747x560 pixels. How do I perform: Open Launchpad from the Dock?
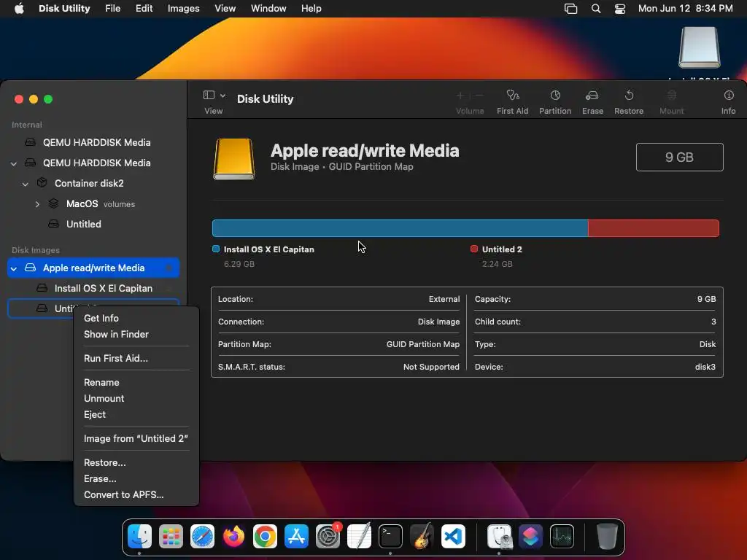[171, 537]
